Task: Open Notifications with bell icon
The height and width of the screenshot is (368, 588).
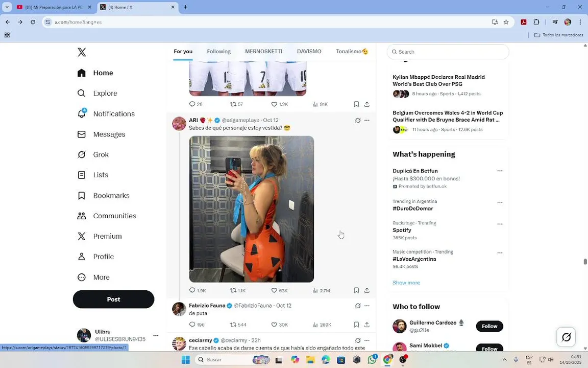Action: tap(106, 114)
